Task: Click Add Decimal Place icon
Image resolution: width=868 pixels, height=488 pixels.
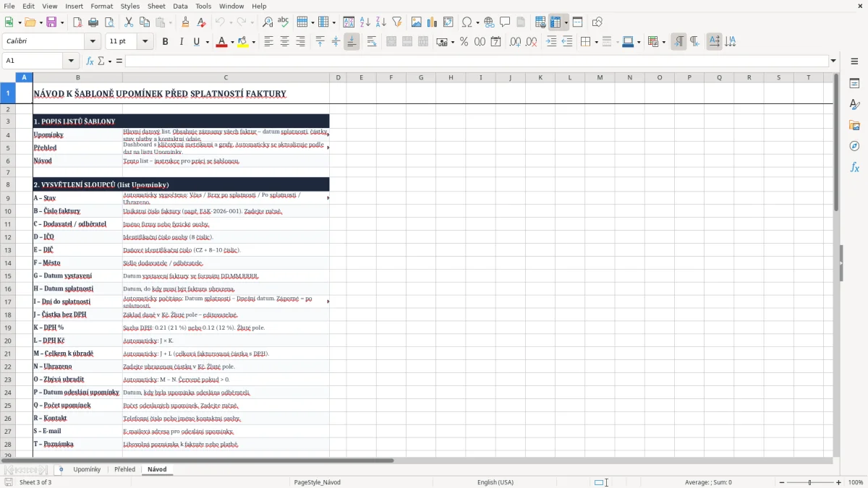Action: coord(515,42)
